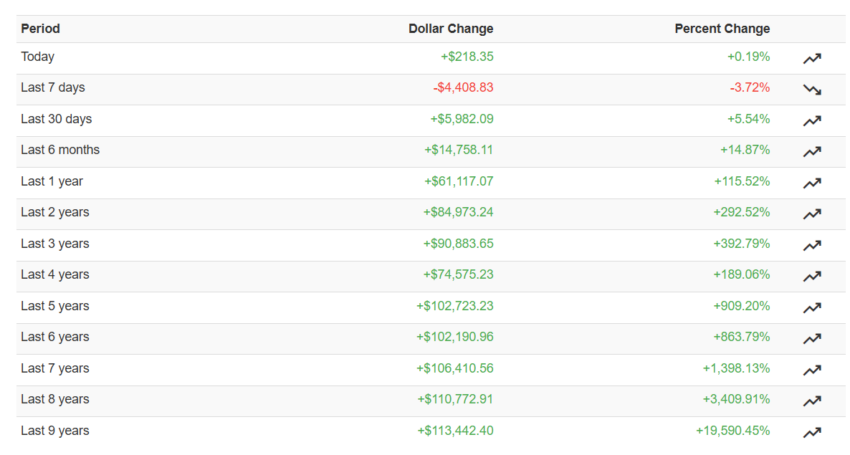Click the Period column header
This screenshot has height=455, width=850.
coord(40,29)
